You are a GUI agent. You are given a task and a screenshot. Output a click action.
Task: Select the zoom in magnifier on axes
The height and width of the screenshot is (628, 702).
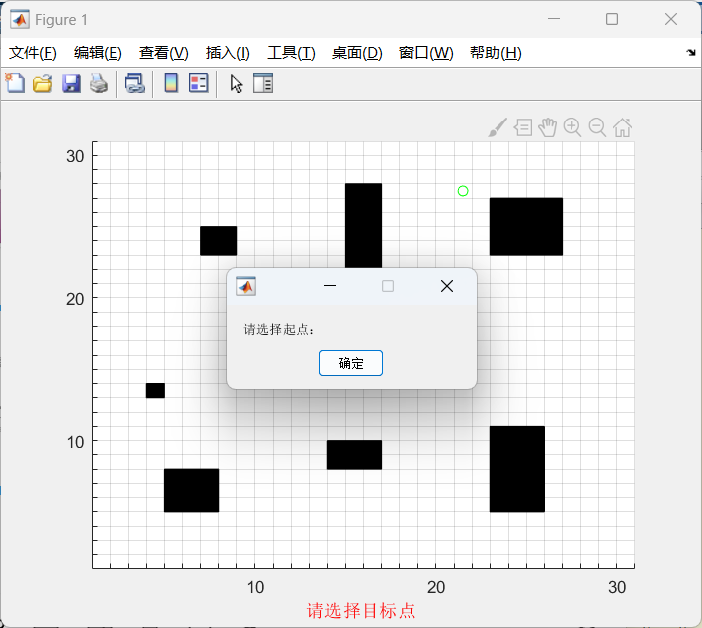(x=572, y=127)
